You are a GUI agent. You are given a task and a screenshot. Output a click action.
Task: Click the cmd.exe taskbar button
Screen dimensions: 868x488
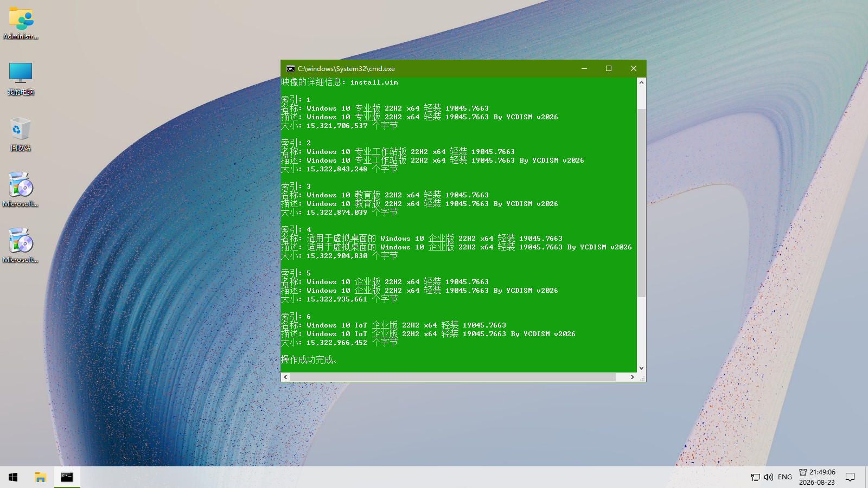[x=67, y=477]
